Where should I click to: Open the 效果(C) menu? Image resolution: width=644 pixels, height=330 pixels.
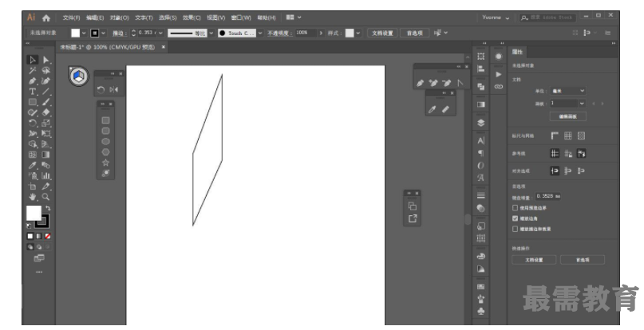click(x=192, y=18)
